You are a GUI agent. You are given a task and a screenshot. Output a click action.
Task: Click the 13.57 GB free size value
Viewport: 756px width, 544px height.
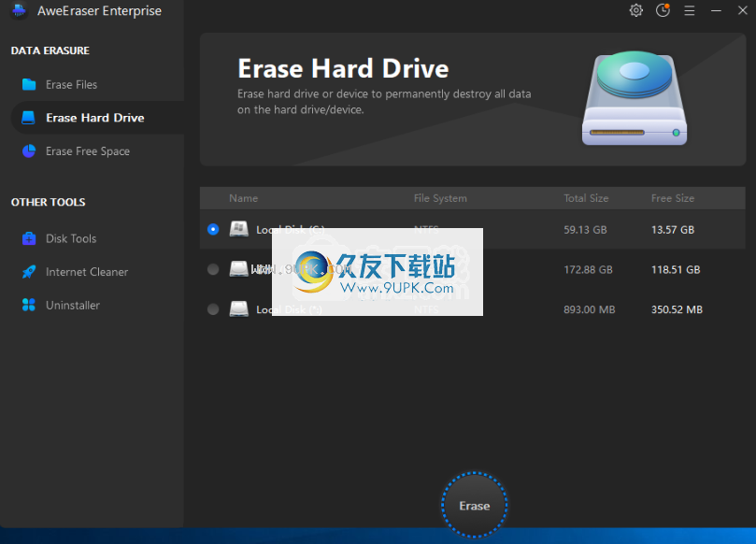pyautogui.click(x=673, y=230)
